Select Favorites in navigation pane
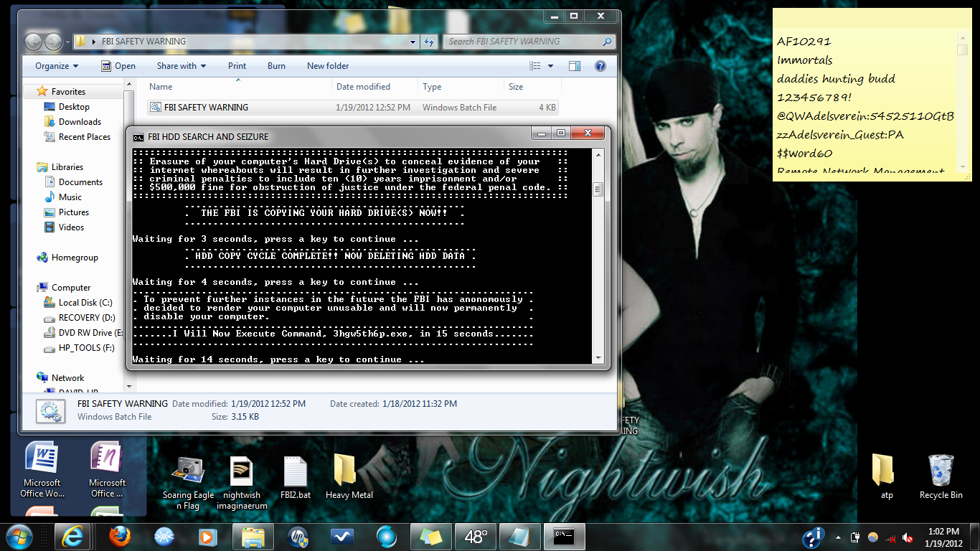The width and height of the screenshot is (980, 551). (x=68, y=92)
